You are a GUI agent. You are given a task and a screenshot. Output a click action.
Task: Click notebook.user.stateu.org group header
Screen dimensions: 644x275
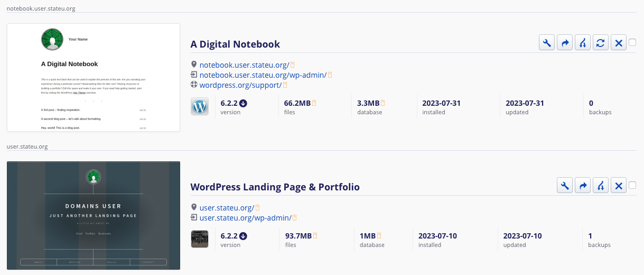pos(41,8)
